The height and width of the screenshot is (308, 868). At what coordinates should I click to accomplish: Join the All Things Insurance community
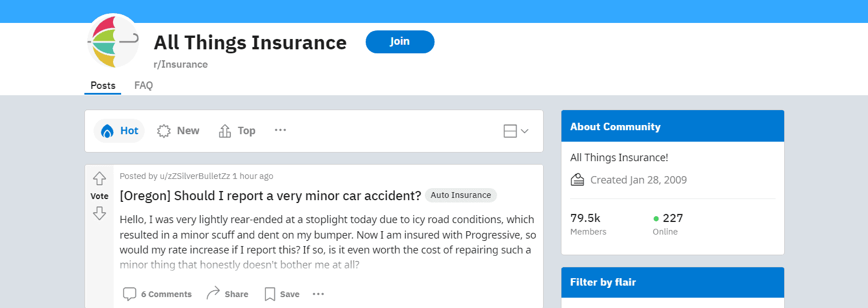(400, 42)
